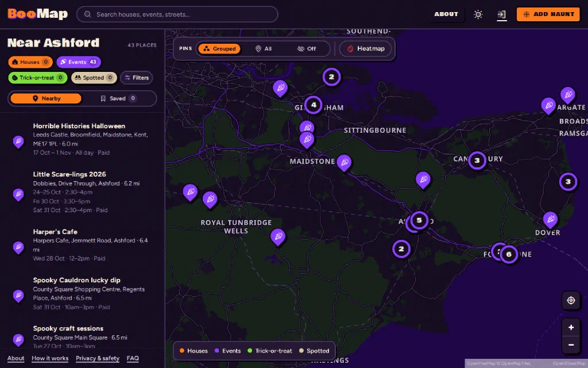The height and width of the screenshot is (368, 588).
Task: Click the 43 PLACES count text
Action: click(142, 45)
